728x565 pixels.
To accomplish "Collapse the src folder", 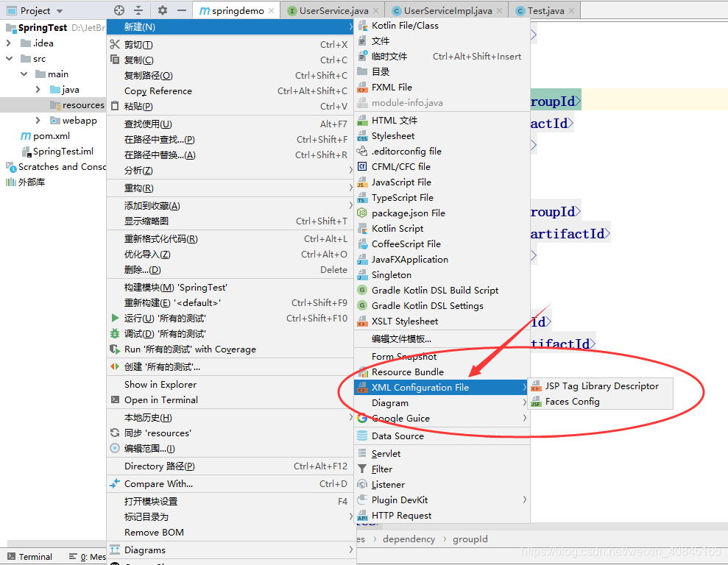I will click(9, 58).
